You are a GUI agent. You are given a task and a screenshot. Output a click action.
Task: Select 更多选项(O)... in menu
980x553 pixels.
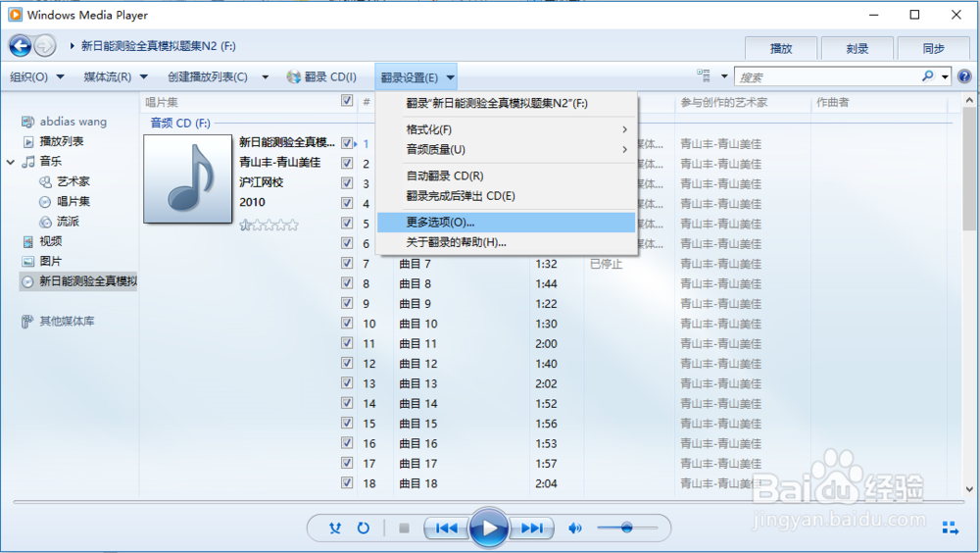507,222
